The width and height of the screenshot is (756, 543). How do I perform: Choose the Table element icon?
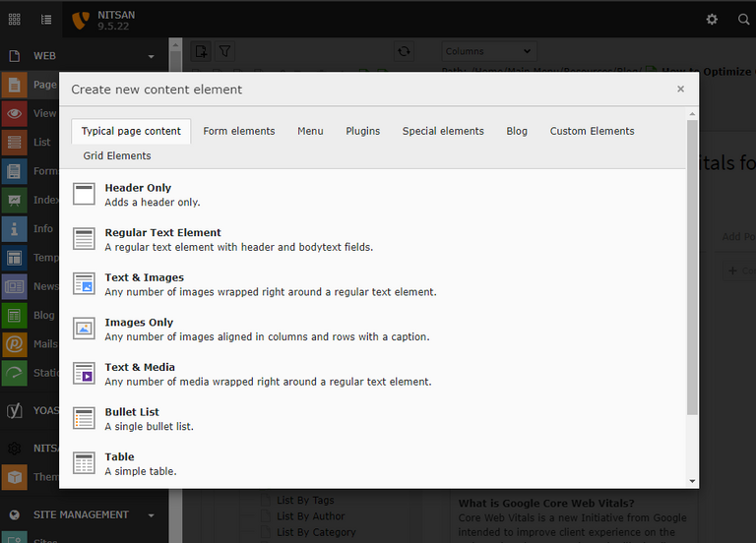(x=84, y=462)
